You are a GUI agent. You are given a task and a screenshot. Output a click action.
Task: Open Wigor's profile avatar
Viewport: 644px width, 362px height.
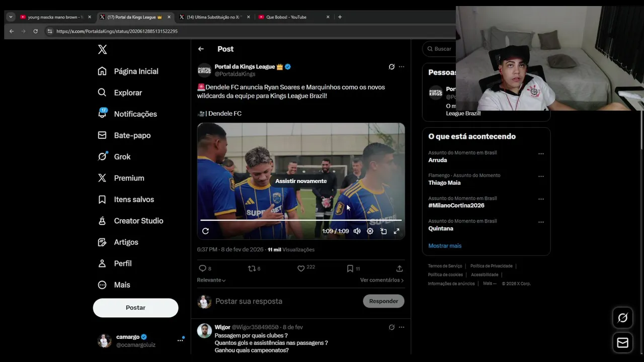pyautogui.click(x=204, y=331)
